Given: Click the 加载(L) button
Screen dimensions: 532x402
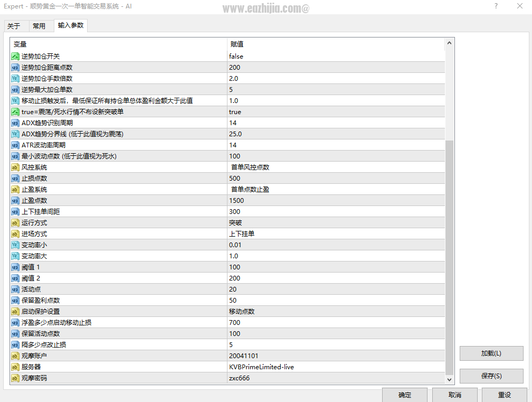Looking at the screenshot, I should pos(491,353).
